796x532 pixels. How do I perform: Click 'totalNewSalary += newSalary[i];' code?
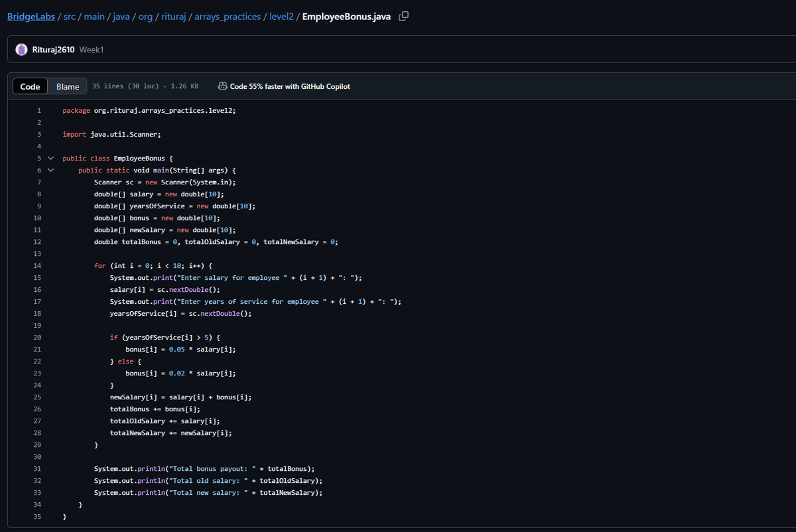click(170, 433)
